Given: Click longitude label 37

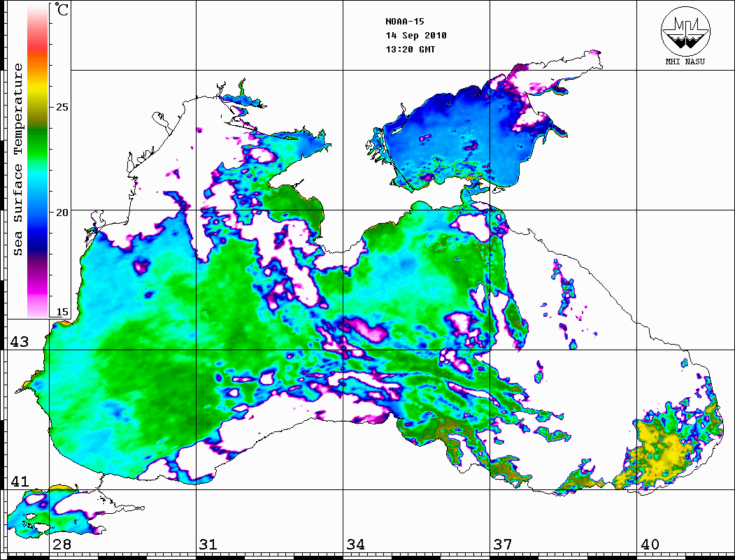Looking at the screenshot, I should pos(503,545).
